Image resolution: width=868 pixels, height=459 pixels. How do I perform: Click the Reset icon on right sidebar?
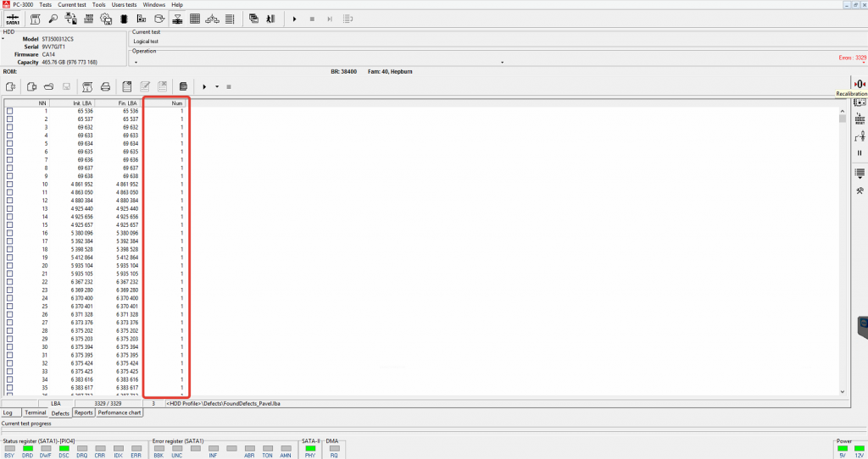[859, 119]
